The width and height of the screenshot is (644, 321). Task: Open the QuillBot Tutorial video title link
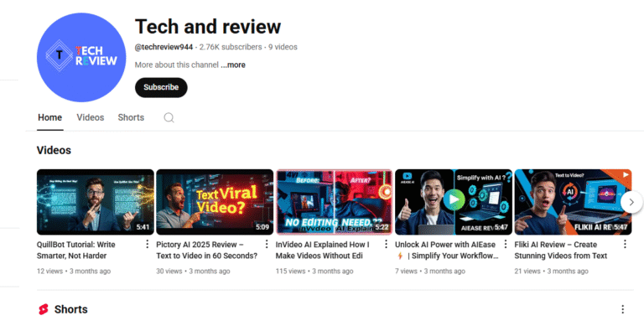[x=76, y=251]
